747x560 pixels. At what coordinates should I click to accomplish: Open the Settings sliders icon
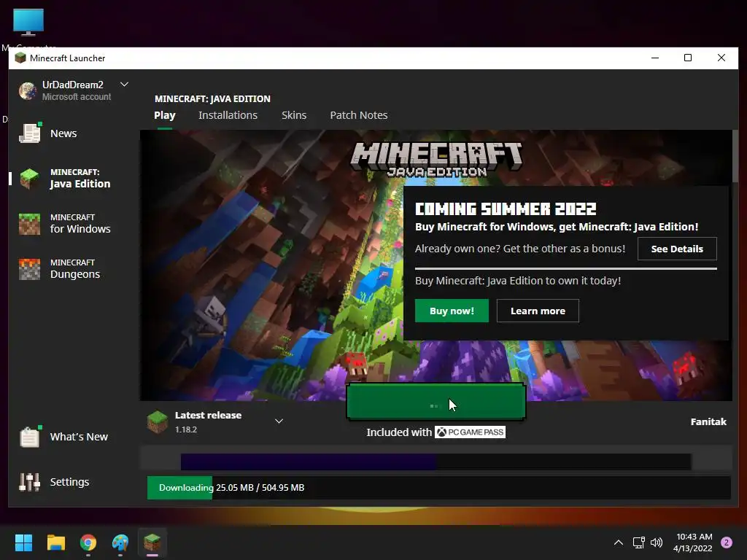pos(29,482)
